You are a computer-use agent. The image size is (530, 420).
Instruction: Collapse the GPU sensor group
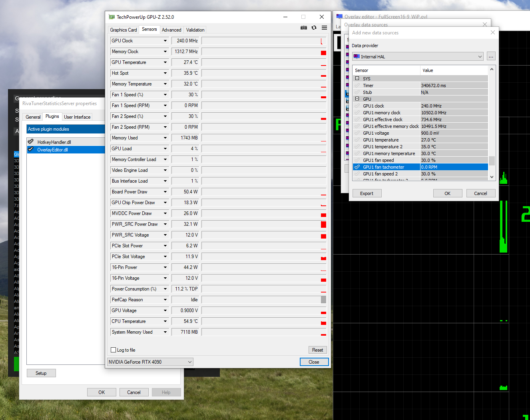(x=357, y=99)
